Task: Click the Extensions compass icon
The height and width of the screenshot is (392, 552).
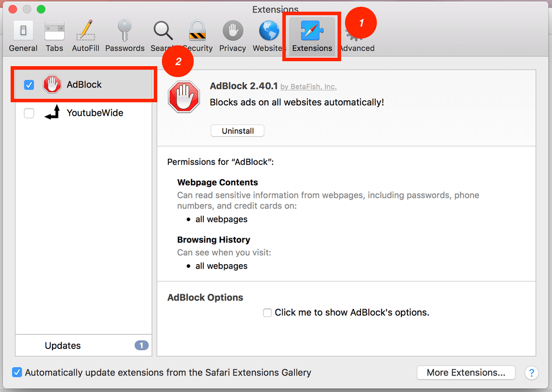Action: pos(312,32)
